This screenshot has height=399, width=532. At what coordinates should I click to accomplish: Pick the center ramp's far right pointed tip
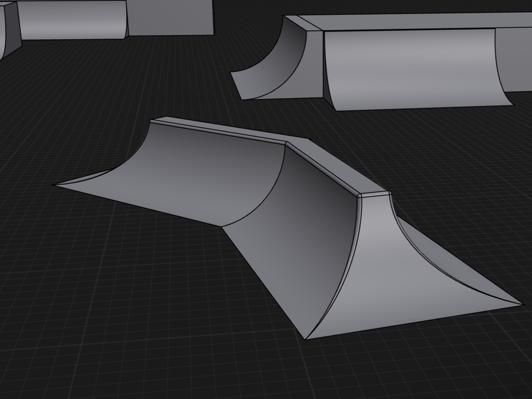(521, 304)
